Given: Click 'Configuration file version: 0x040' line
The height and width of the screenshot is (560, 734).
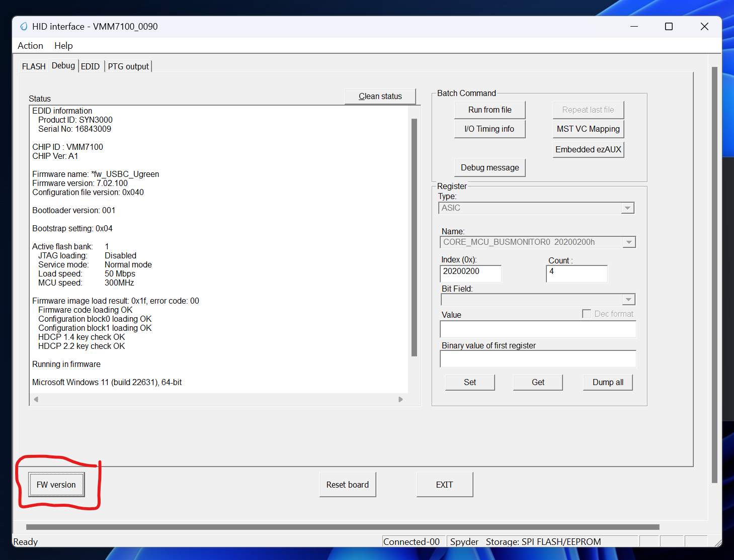Looking at the screenshot, I should coord(88,192).
